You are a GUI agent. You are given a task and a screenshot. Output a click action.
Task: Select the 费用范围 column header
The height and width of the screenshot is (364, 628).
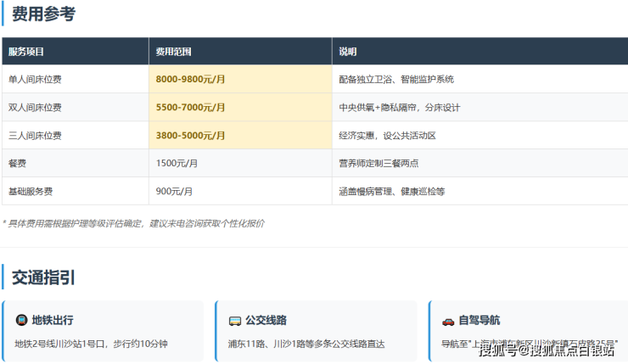coord(173,52)
